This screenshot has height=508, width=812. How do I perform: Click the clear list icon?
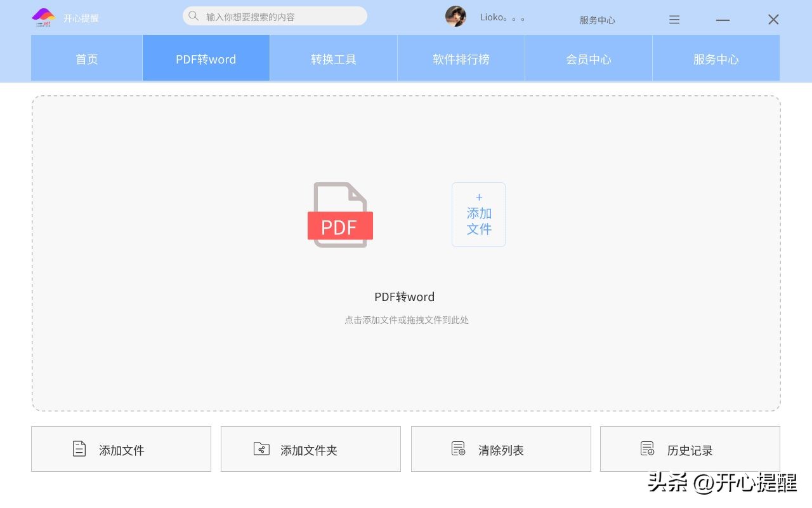(459, 448)
